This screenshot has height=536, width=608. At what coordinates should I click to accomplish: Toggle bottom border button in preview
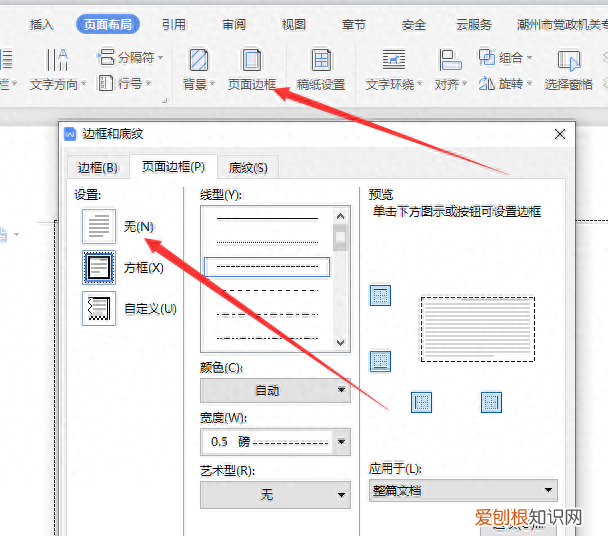coord(380,361)
